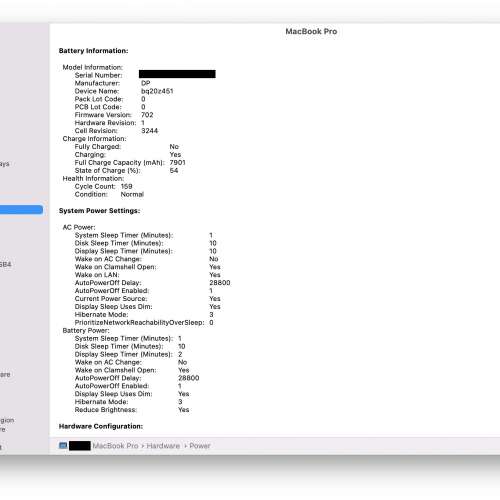Click the Fully Charged label
The image size is (500, 500).
(98, 147)
